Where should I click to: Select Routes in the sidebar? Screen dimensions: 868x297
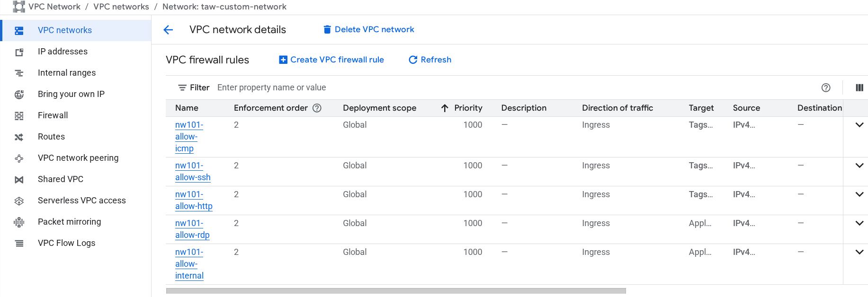point(76,137)
